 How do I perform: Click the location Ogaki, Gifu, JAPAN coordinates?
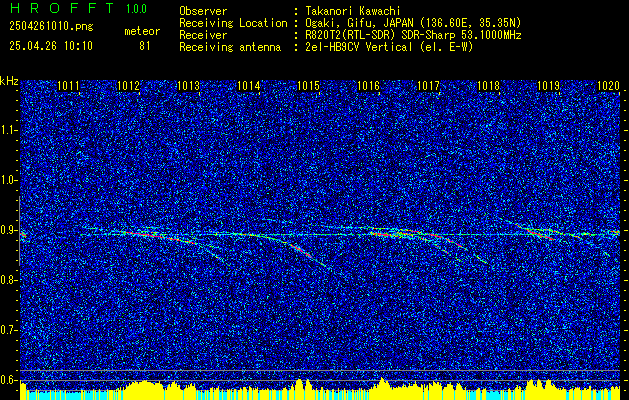[x=412, y=23]
